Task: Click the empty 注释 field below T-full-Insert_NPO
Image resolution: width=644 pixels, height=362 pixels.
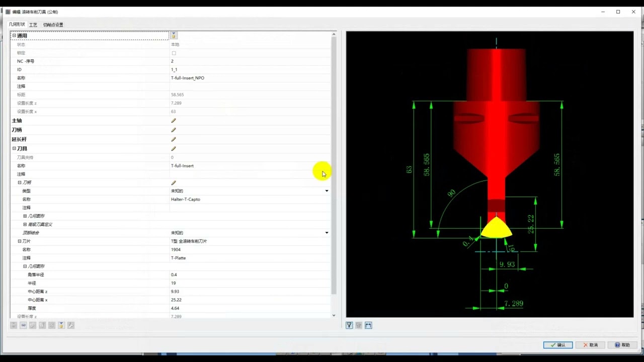Action: pyautogui.click(x=250, y=86)
